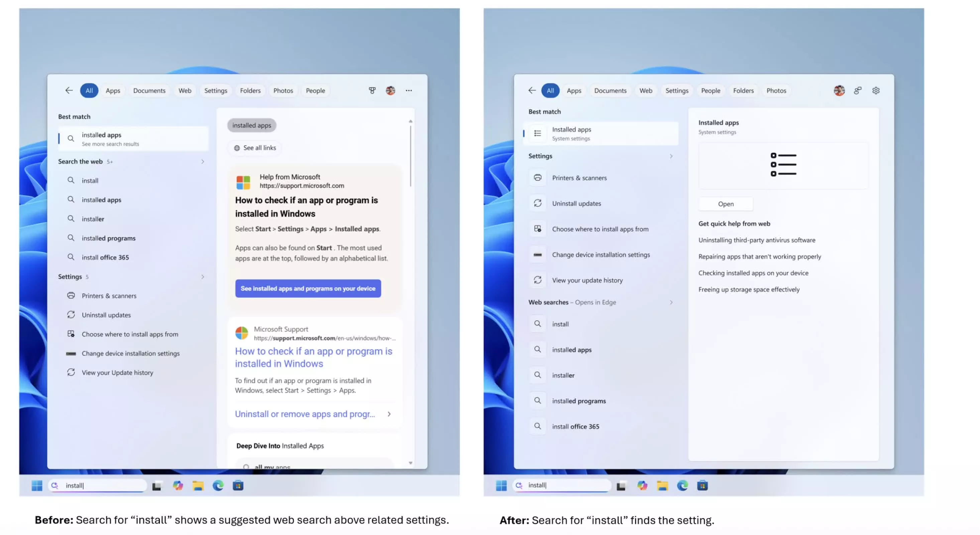Switch to Web tab in After panel
The width and height of the screenshot is (980, 535).
coord(646,91)
